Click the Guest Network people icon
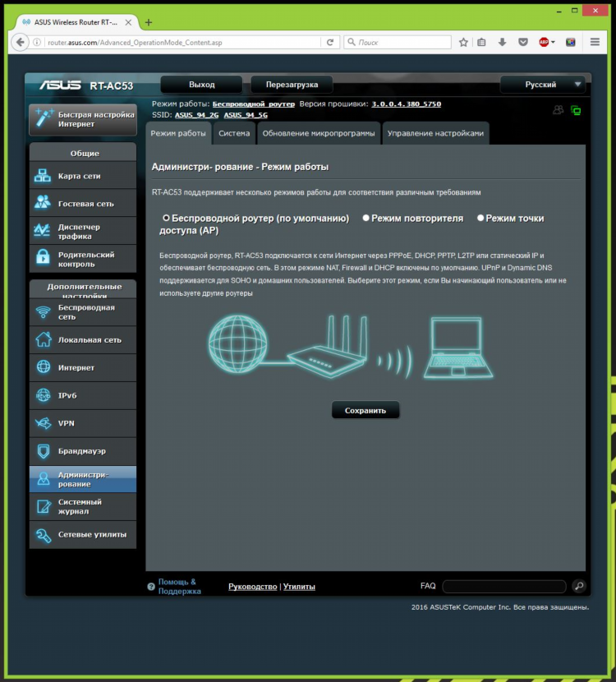The image size is (616, 682). [x=43, y=203]
